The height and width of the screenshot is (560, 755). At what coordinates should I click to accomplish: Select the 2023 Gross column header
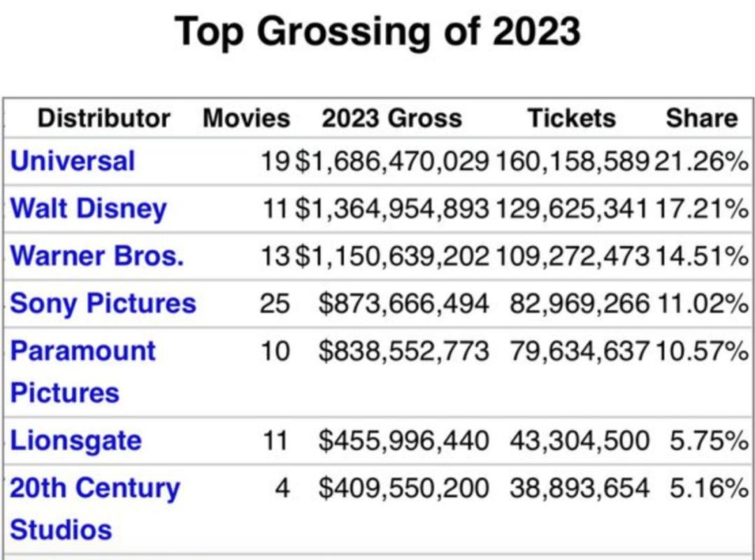point(391,118)
